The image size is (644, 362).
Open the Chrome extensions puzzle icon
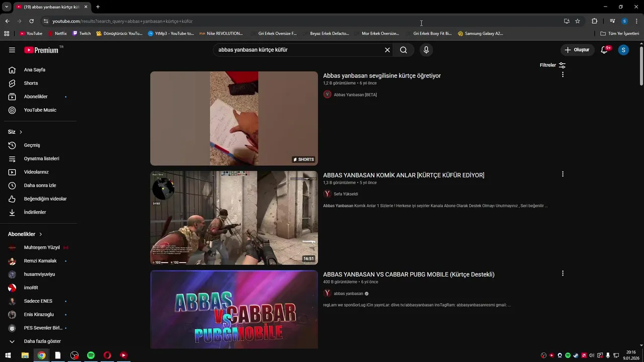click(x=594, y=21)
